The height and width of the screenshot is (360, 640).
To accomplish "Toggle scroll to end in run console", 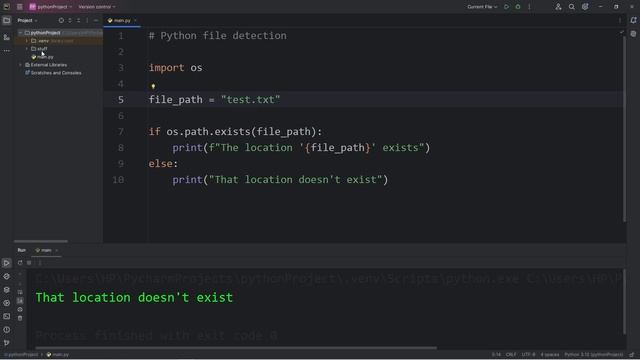I will tap(20, 301).
